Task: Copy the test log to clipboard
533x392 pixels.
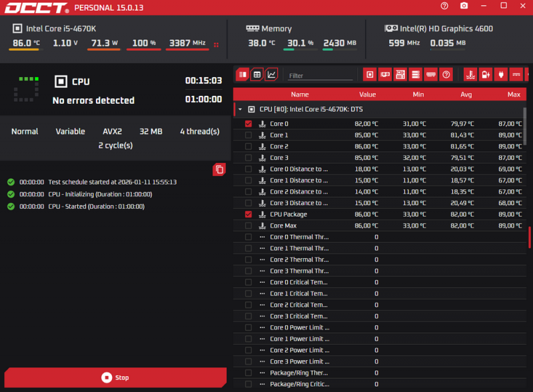Action: click(219, 170)
